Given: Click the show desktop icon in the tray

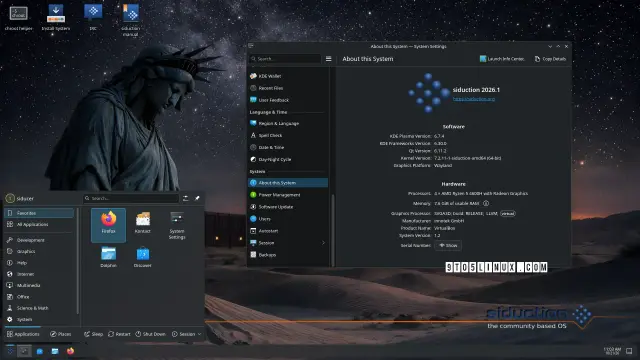Looking at the screenshot, I should (x=629, y=351).
